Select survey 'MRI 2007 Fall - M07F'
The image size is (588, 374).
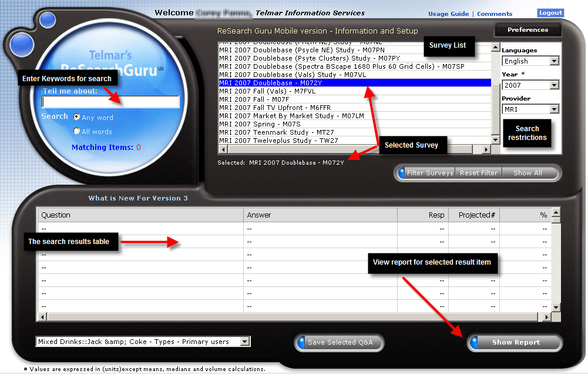tap(355, 99)
